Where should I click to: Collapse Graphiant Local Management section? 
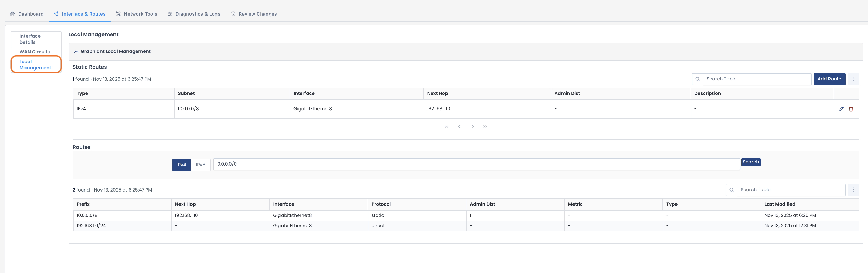click(76, 51)
